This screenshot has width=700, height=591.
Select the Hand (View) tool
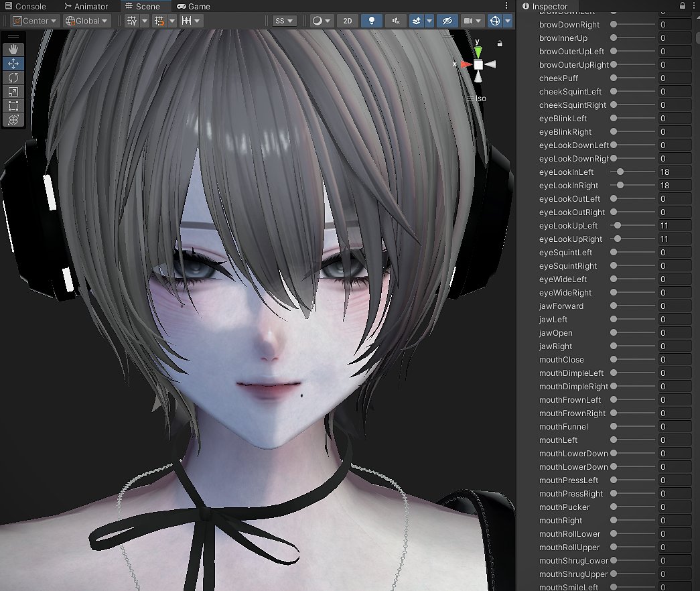pyautogui.click(x=13, y=49)
